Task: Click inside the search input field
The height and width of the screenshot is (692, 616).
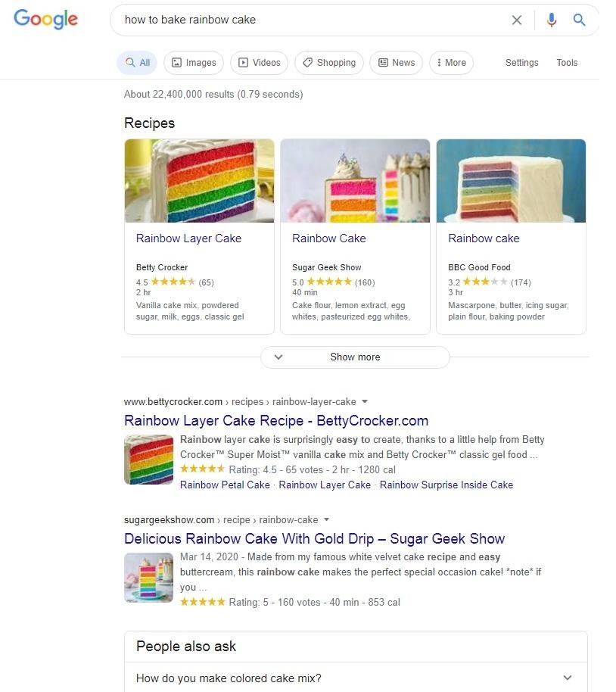Action: click(x=303, y=20)
